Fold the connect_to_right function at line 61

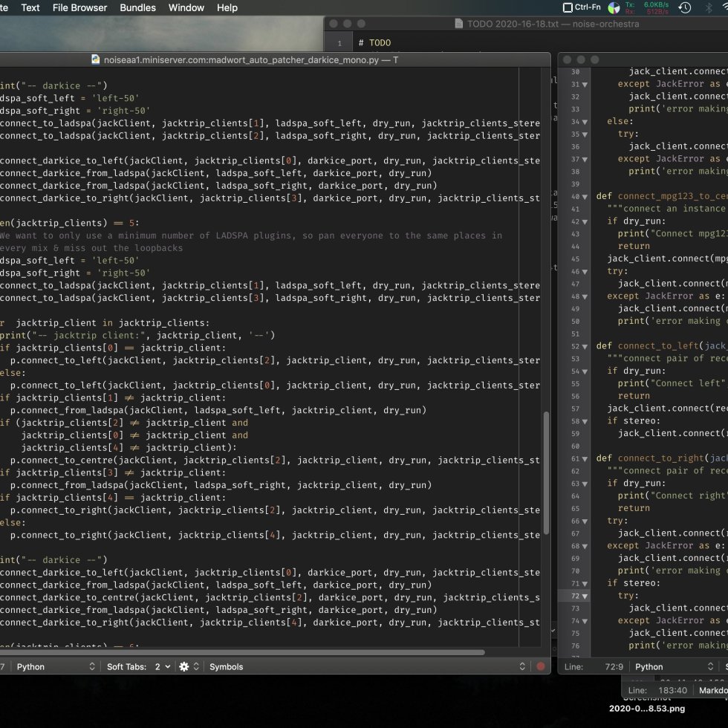coord(585,458)
